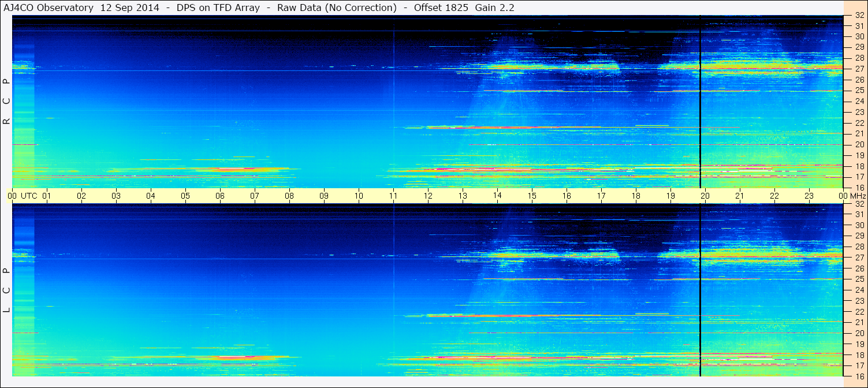Click the "R C P" polarization label
Screen dimensions: 868x388
[7, 102]
